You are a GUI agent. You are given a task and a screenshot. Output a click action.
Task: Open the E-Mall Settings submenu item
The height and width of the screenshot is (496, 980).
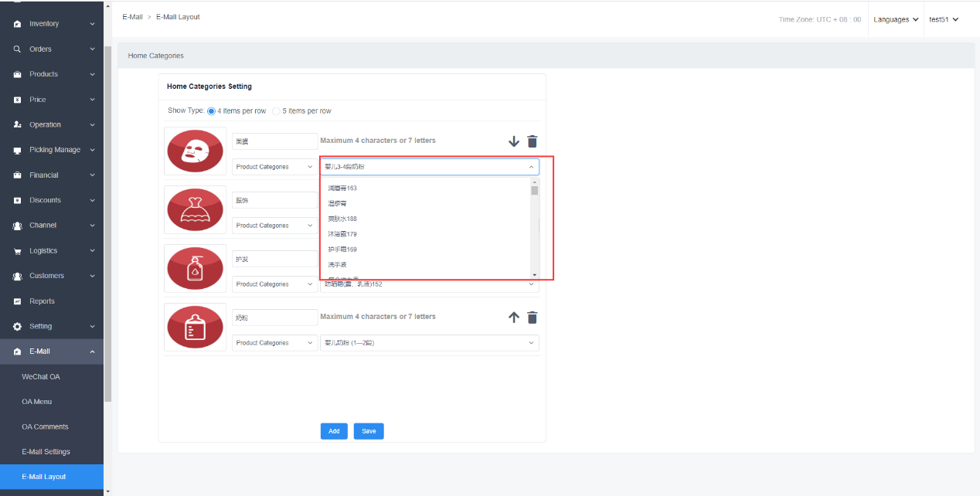point(46,452)
